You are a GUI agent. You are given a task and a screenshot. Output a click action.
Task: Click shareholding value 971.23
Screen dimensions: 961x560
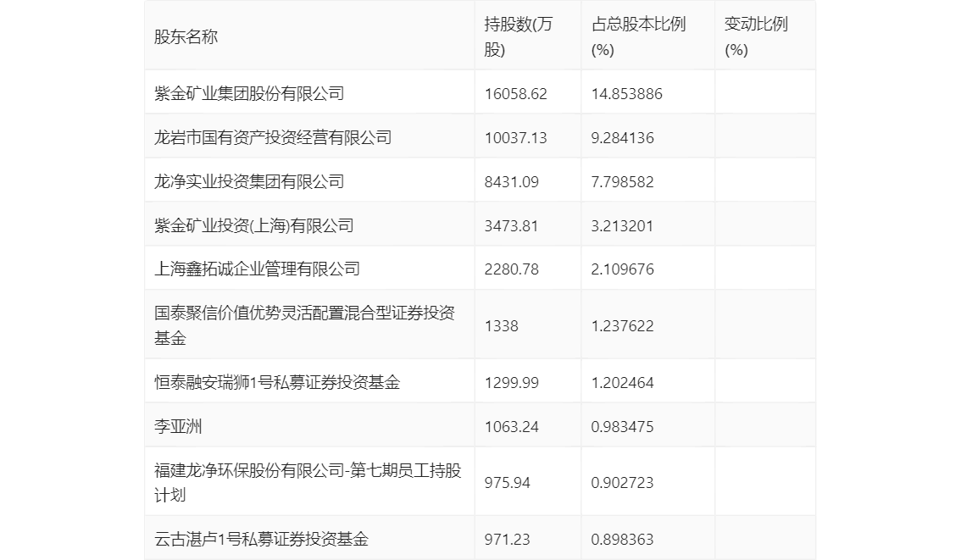point(508,540)
